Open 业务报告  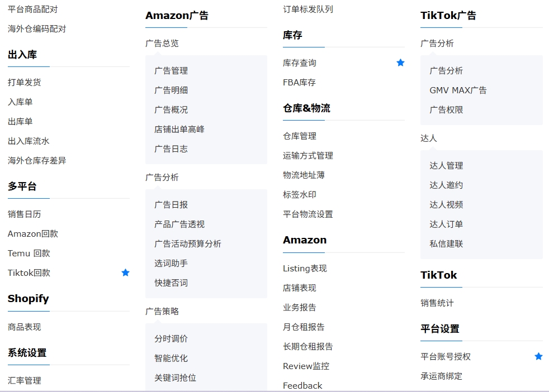tap(300, 308)
